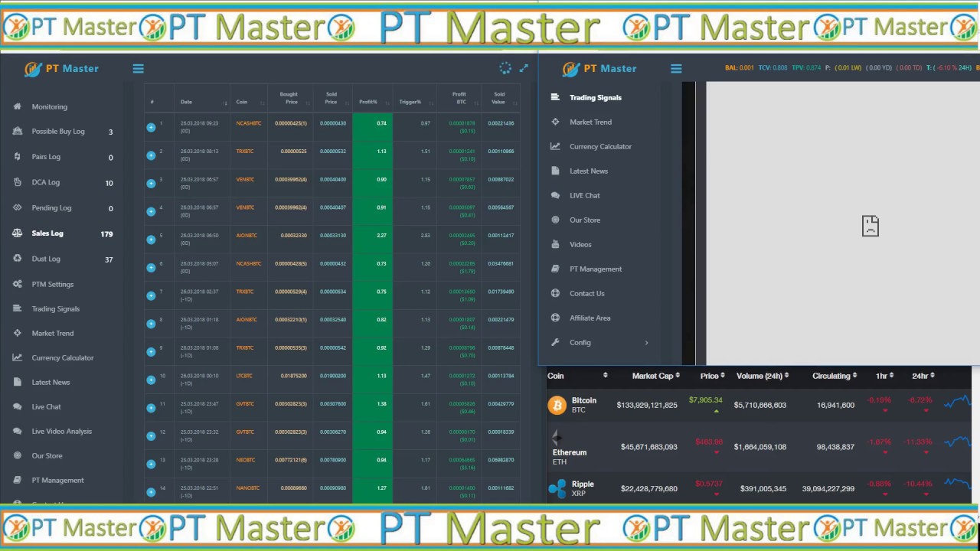Expand sales row 1 NCASHBTC details
Screen dimensions: 980x551
[x=151, y=126]
